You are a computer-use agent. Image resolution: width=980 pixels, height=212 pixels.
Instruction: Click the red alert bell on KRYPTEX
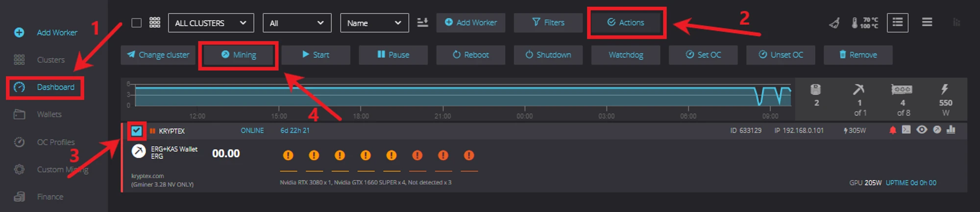pyautogui.click(x=892, y=130)
